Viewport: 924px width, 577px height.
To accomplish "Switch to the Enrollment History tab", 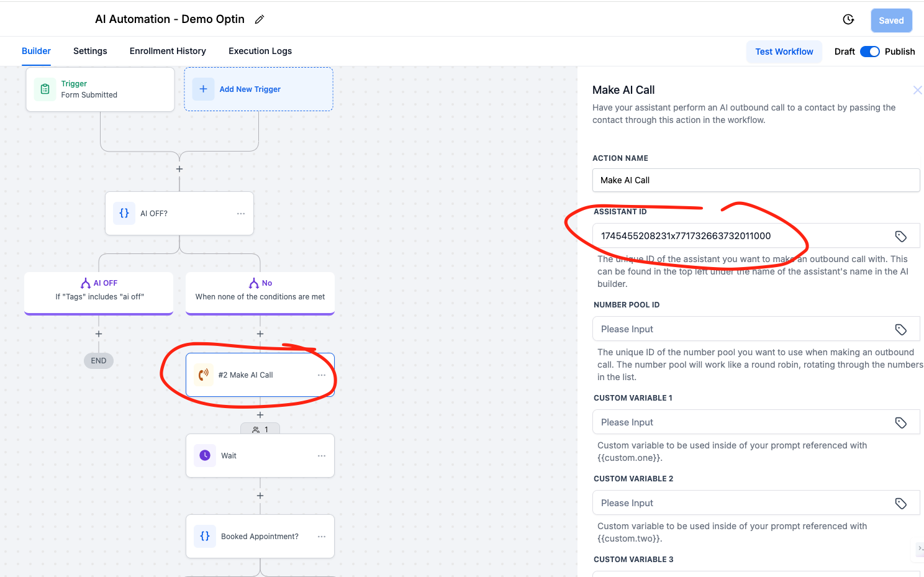I will point(168,51).
